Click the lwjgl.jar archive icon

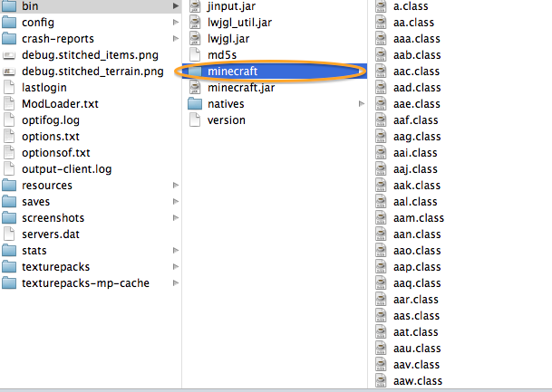coord(195,39)
